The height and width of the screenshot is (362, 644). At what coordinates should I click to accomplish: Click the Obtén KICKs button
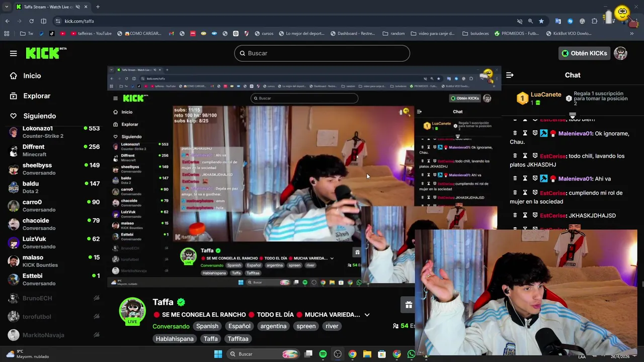(584, 53)
